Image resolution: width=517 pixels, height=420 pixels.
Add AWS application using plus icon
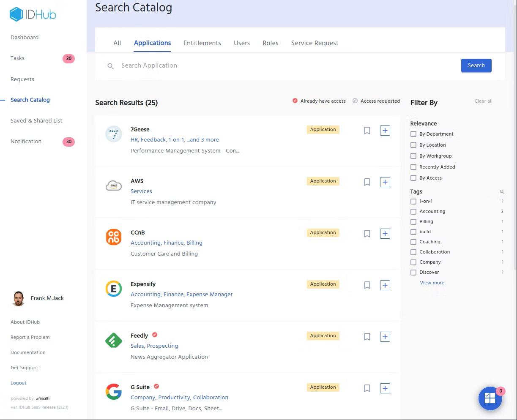(x=385, y=182)
